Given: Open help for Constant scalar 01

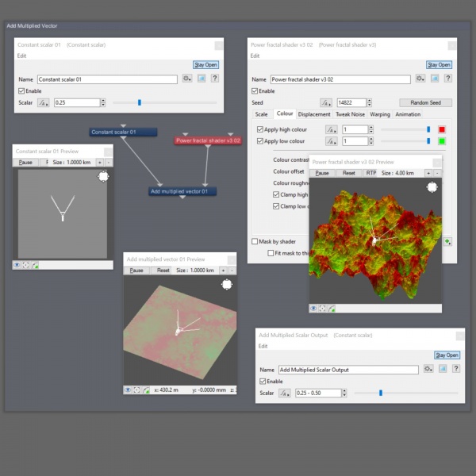Looking at the screenshot, I should pyautogui.click(x=215, y=79).
